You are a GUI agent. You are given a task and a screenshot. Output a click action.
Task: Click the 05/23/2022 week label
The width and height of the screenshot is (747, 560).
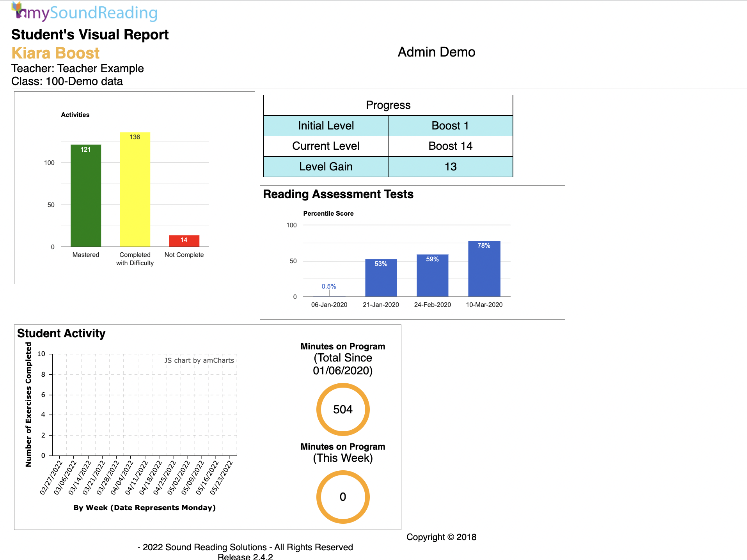[x=221, y=478]
